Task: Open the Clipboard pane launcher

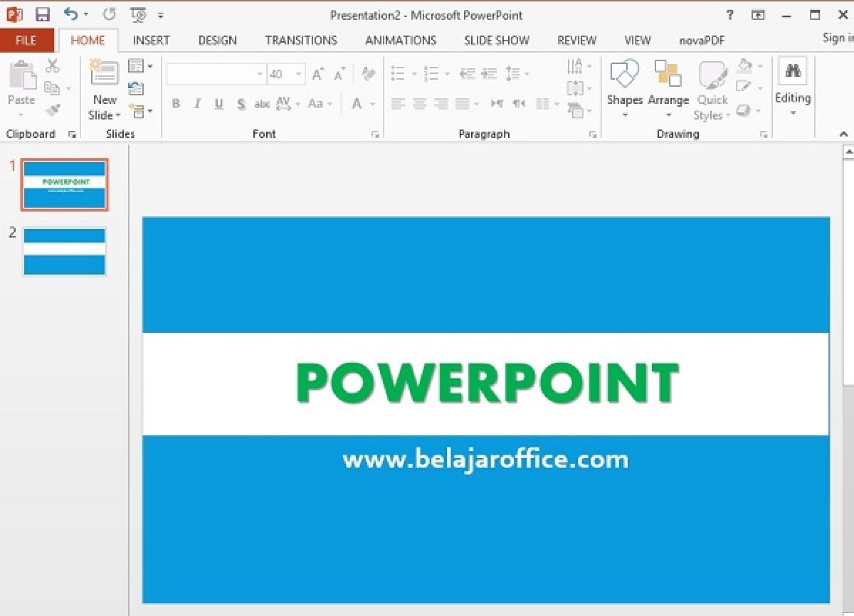Action: [72, 134]
